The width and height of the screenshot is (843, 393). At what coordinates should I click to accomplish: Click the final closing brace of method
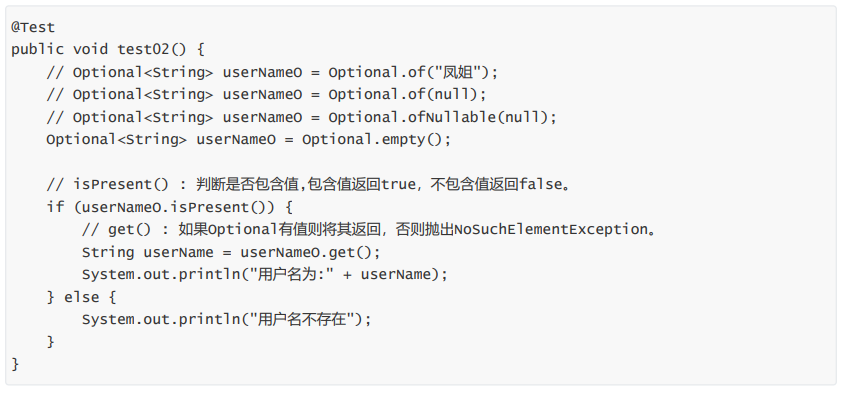pos(15,365)
